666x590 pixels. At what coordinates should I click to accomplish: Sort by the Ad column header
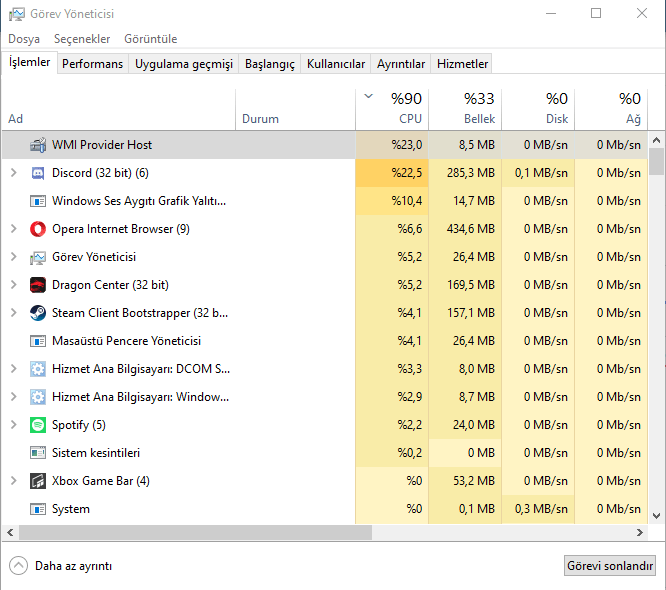tap(119, 109)
